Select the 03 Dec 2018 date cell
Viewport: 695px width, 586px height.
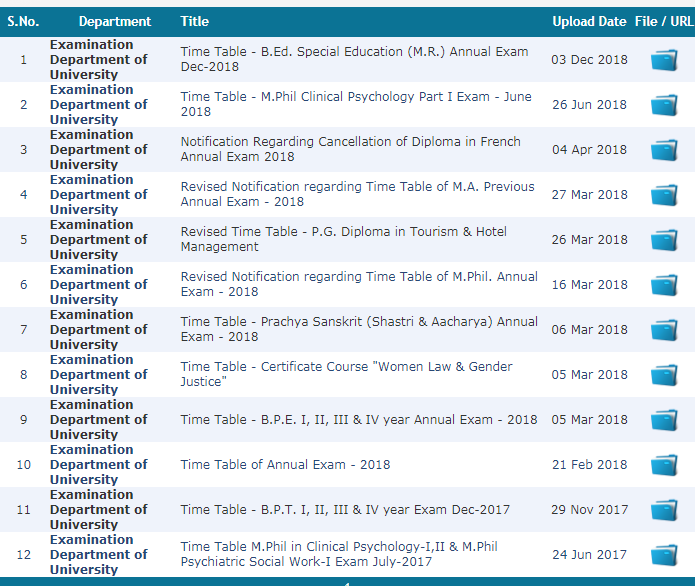[x=589, y=60]
